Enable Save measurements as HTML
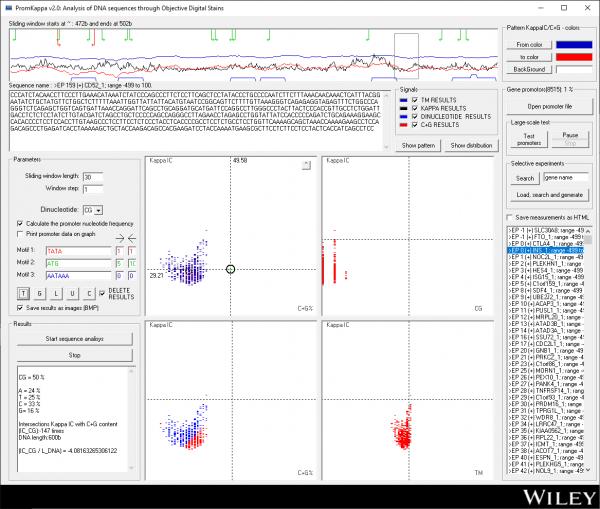This screenshot has width=600, height=509. pos(510,217)
